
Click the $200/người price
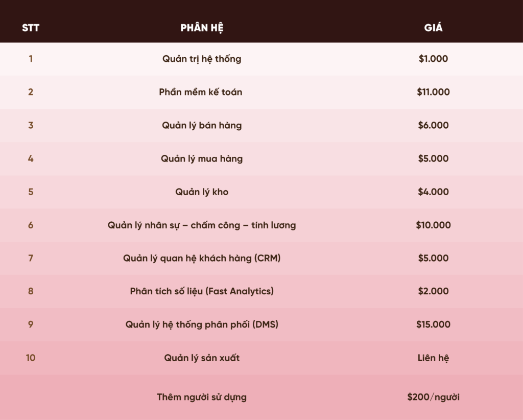tap(433, 397)
